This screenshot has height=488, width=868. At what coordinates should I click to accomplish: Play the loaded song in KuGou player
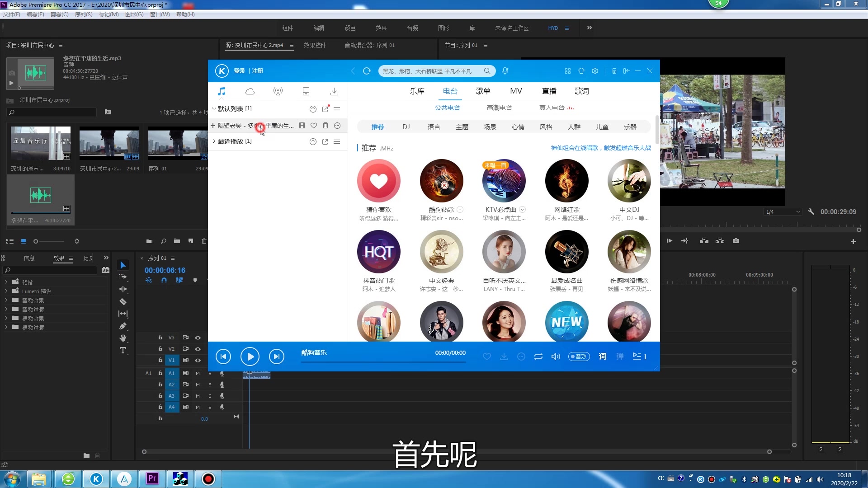click(250, 357)
